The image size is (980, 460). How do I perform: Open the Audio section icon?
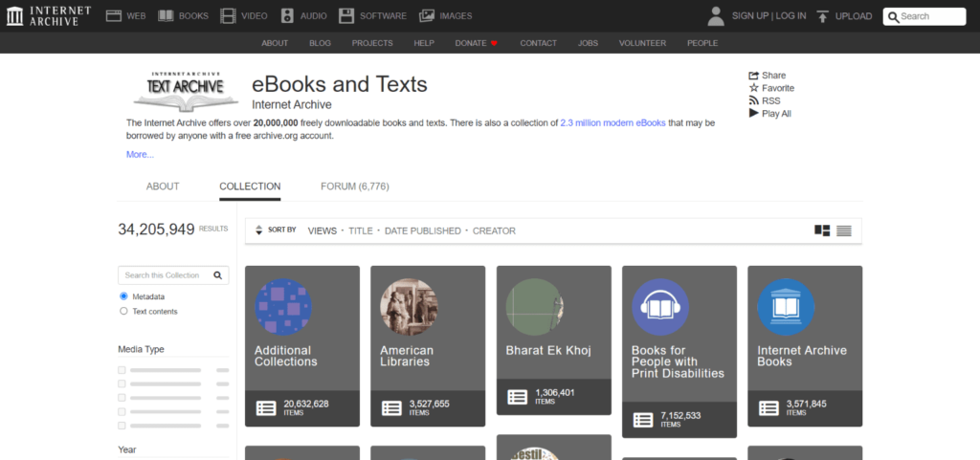click(x=287, y=16)
